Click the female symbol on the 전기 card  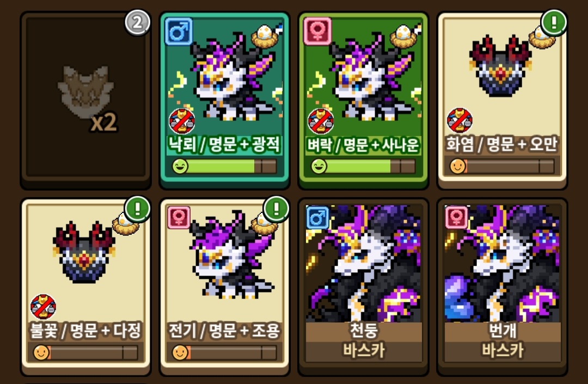tap(179, 217)
